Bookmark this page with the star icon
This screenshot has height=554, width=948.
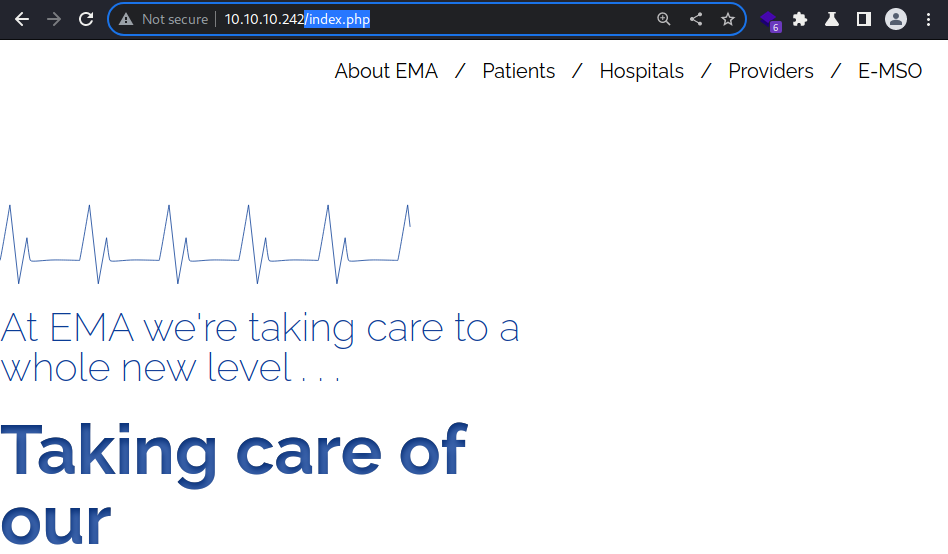(x=728, y=19)
